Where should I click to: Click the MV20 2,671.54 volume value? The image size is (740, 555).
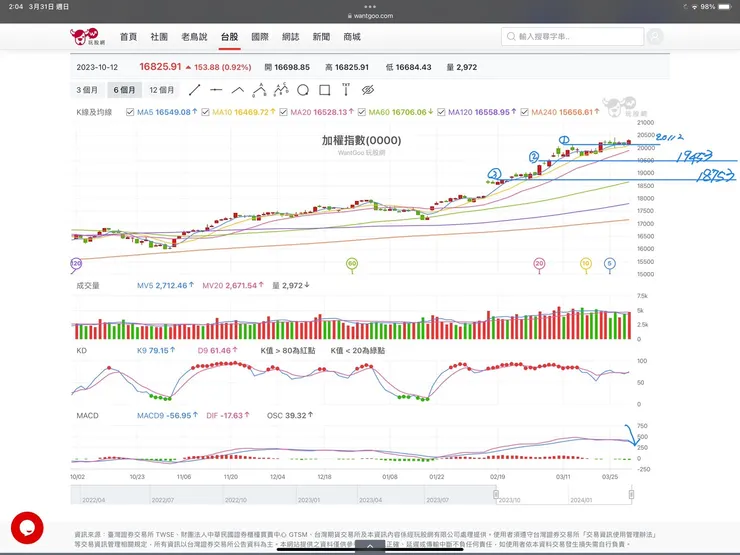pos(233,286)
